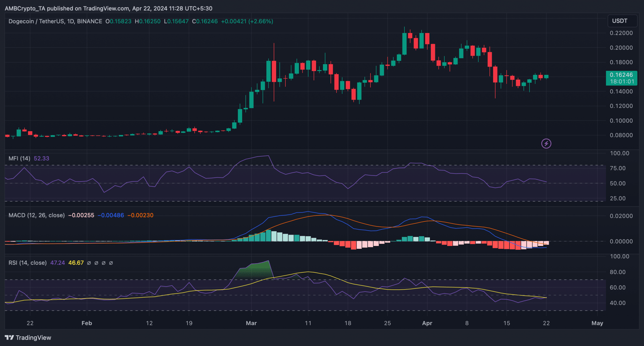Click the 19 date label on the time axis
644x346 pixels.
[x=189, y=323]
